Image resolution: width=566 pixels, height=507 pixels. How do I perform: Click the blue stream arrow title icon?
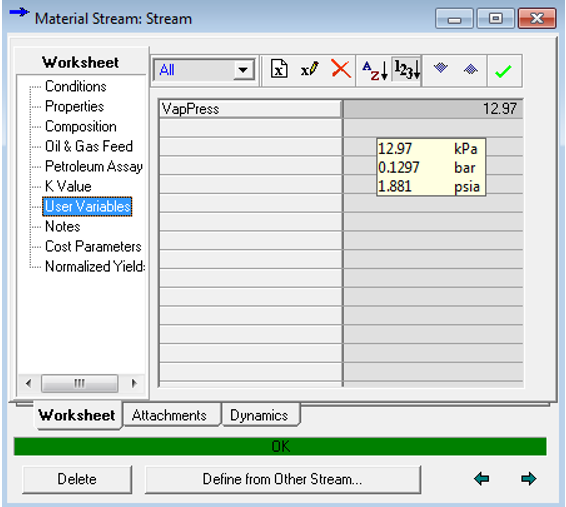tap(19, 13)
